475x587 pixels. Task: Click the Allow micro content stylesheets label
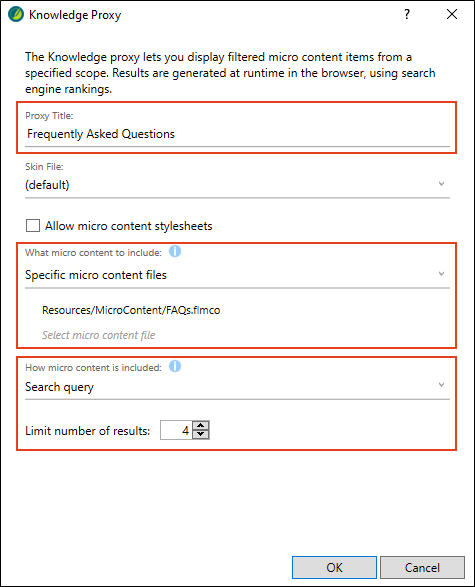[129, 226]
